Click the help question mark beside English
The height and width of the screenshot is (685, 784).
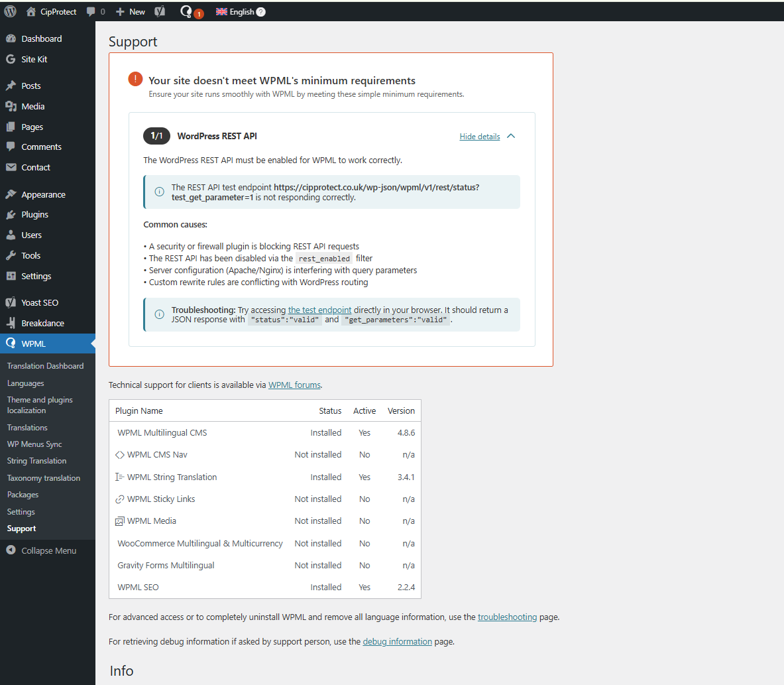pyautogui.click(x=261, y=12)
